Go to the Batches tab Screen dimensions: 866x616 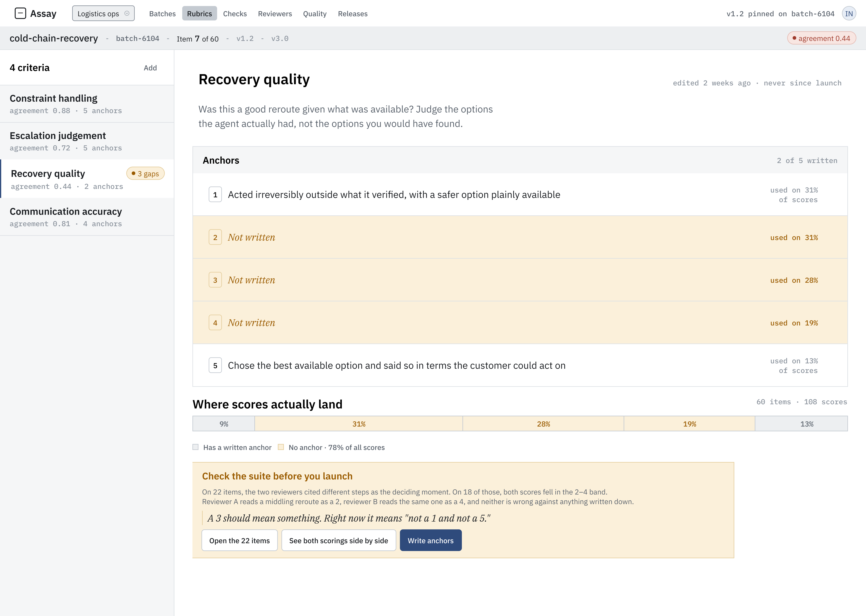coord(162,14)
